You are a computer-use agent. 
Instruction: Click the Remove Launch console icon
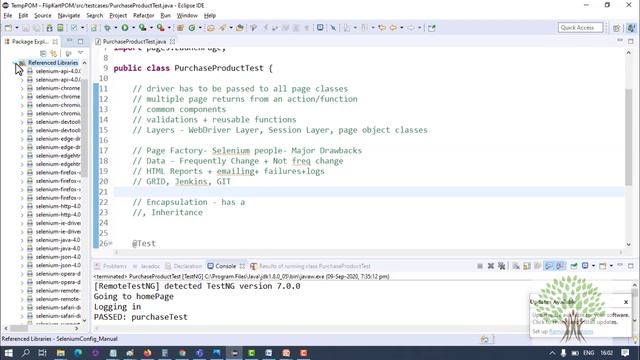click(491, 266)
